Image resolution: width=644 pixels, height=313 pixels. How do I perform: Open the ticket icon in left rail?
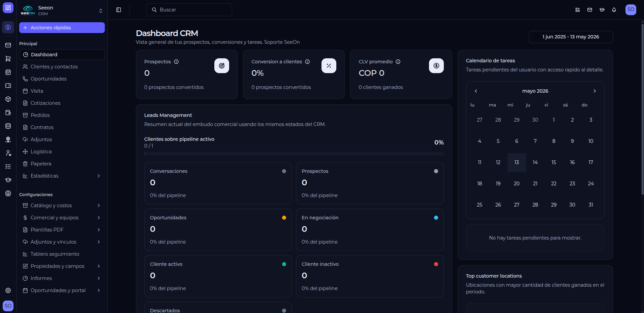click(8, 86)
